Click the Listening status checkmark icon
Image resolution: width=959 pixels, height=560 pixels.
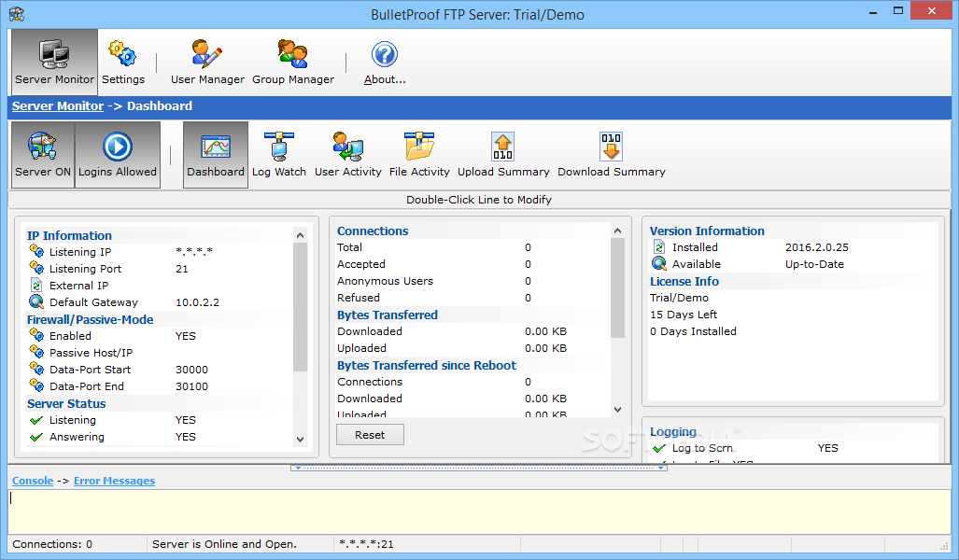tap(36, 420)
